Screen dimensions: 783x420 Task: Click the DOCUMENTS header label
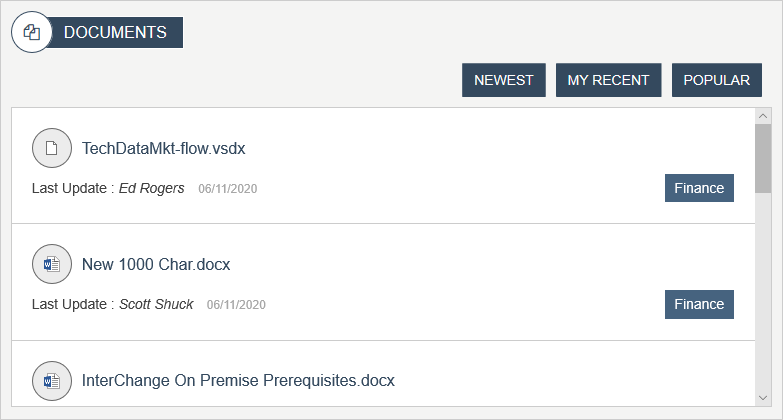pos(115,32)
